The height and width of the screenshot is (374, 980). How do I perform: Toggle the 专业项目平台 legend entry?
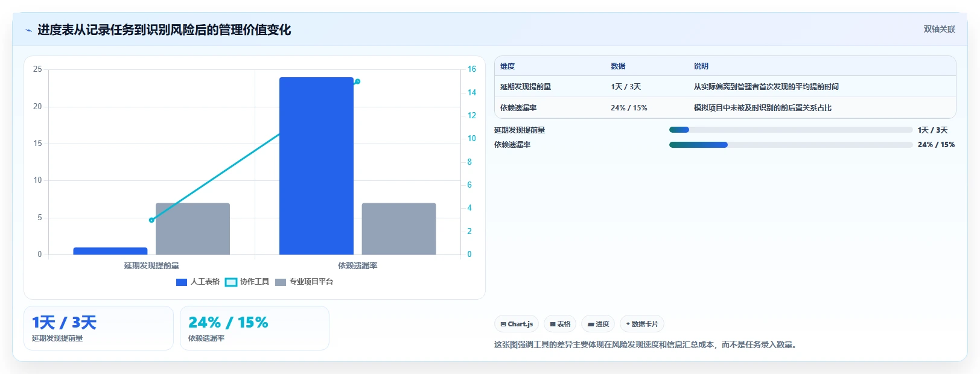pos(304,282)
